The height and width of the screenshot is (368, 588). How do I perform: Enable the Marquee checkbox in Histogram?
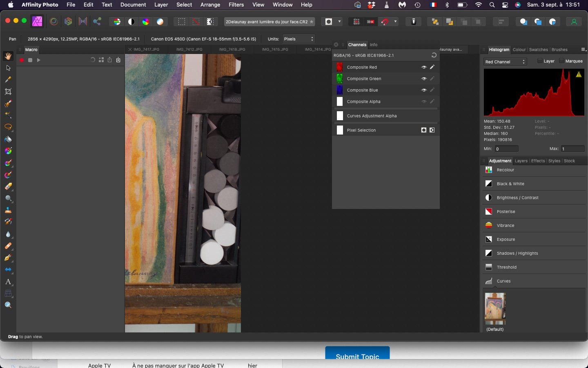[x=561, y=61]
